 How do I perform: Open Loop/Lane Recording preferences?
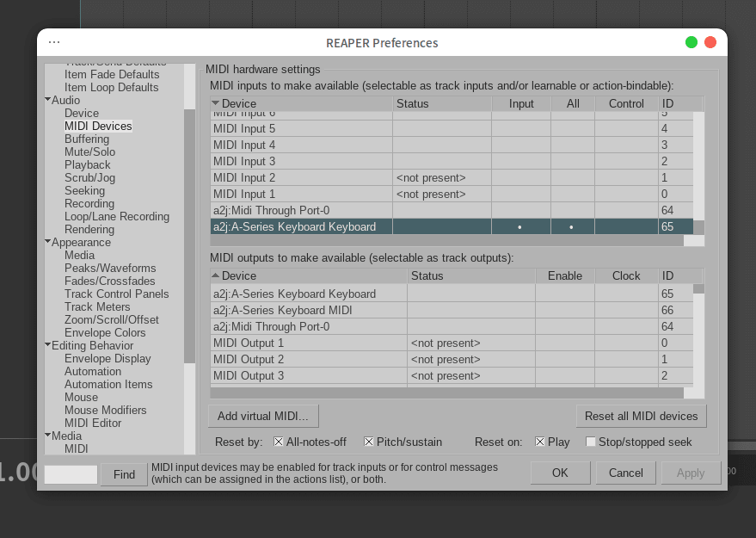[x=117, y=217]
